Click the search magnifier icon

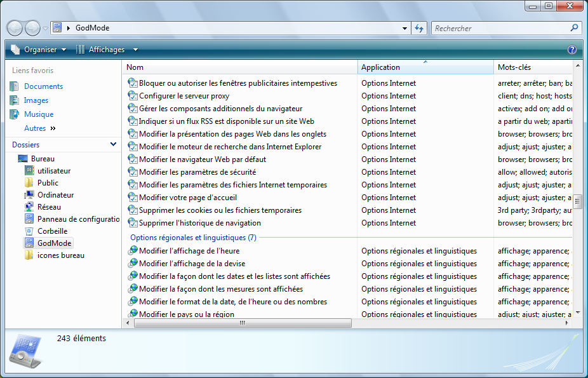(x=574, y=28)
